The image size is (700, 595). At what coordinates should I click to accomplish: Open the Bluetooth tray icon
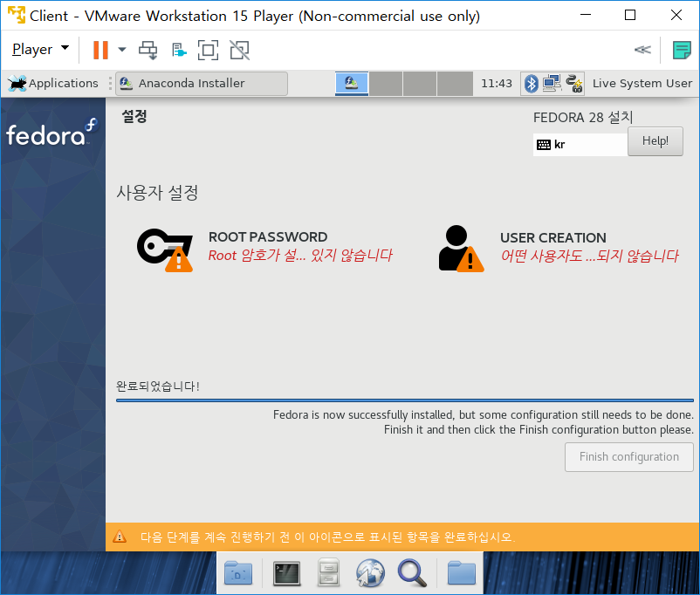(532, 84)
